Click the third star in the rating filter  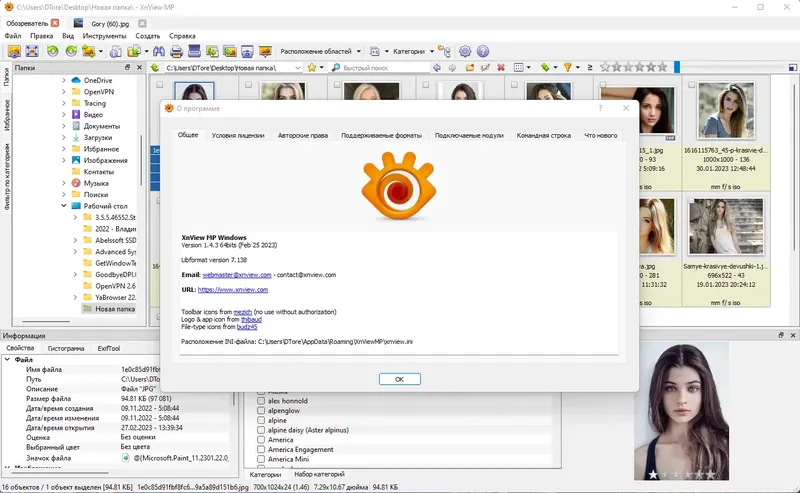coord(628,67)
